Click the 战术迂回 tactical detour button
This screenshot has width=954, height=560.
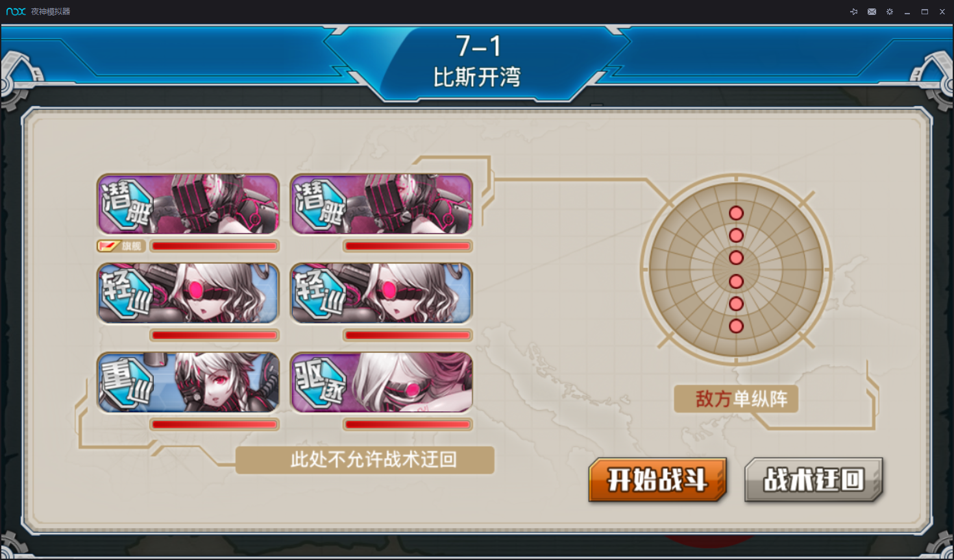[x=814, y=480]
